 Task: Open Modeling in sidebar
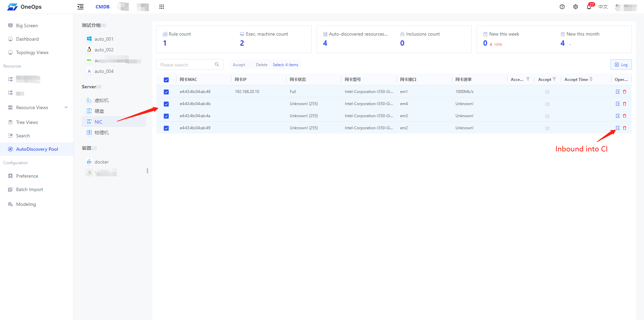26,204
